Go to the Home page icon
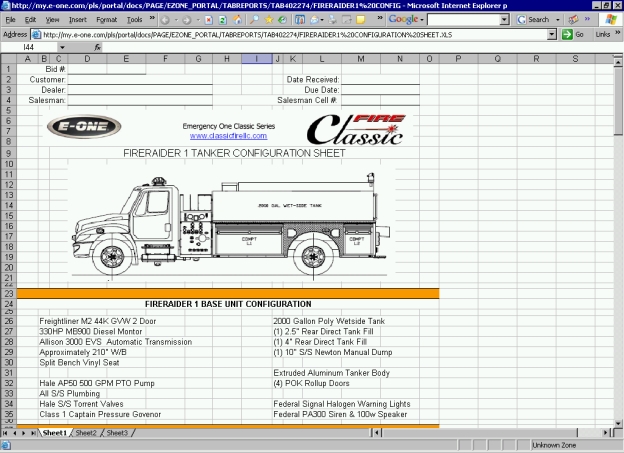 click(238, 20)
